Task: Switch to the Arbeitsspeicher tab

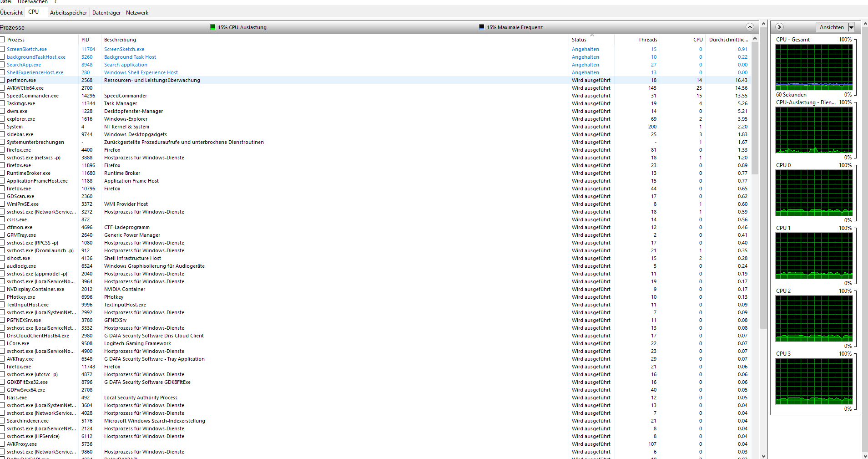Action: click(68, 12)
